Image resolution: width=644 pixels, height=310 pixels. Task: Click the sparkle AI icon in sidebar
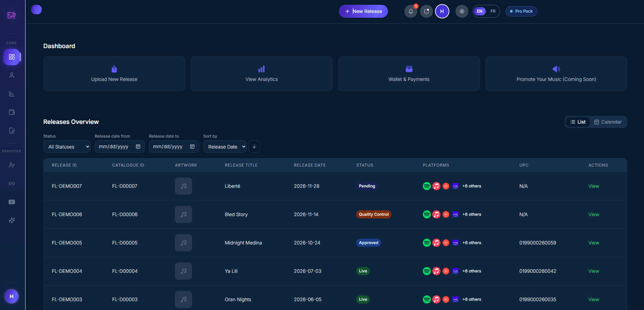pos(12,220)
